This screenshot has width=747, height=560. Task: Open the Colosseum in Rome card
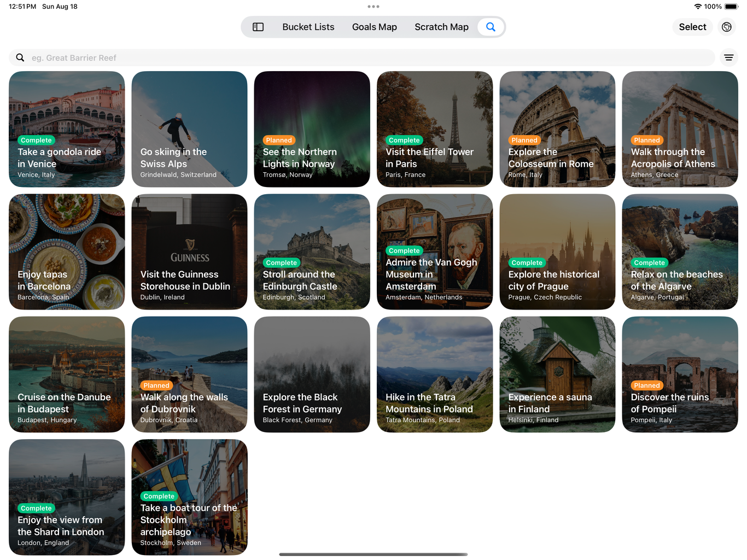[557, 129]
